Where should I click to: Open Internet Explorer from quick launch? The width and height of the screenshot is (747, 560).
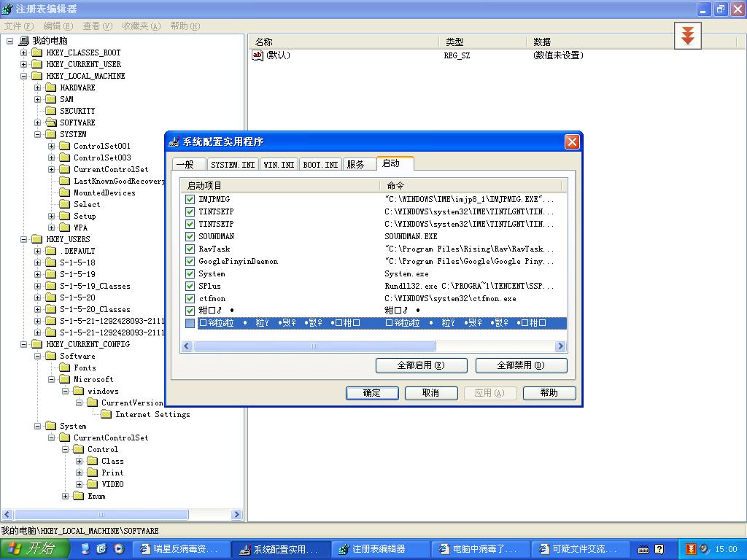pyautogui.click(x=101, y=549)
